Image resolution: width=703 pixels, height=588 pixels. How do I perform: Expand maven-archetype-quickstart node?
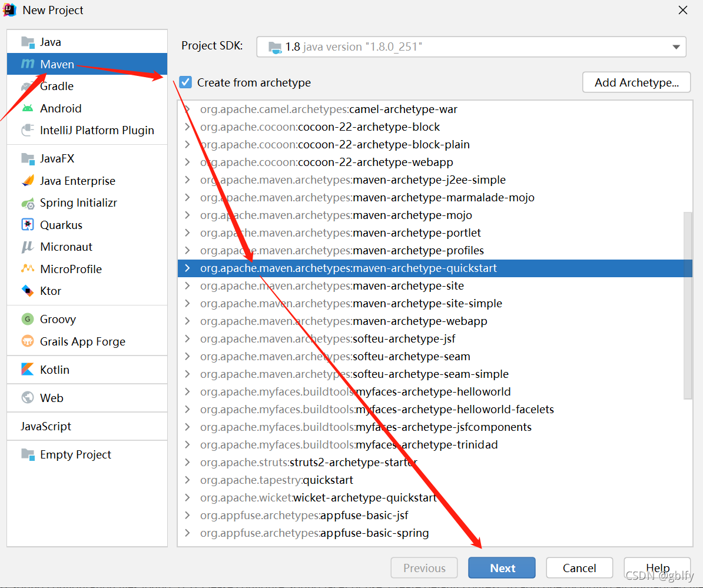[x=187, y=268]
